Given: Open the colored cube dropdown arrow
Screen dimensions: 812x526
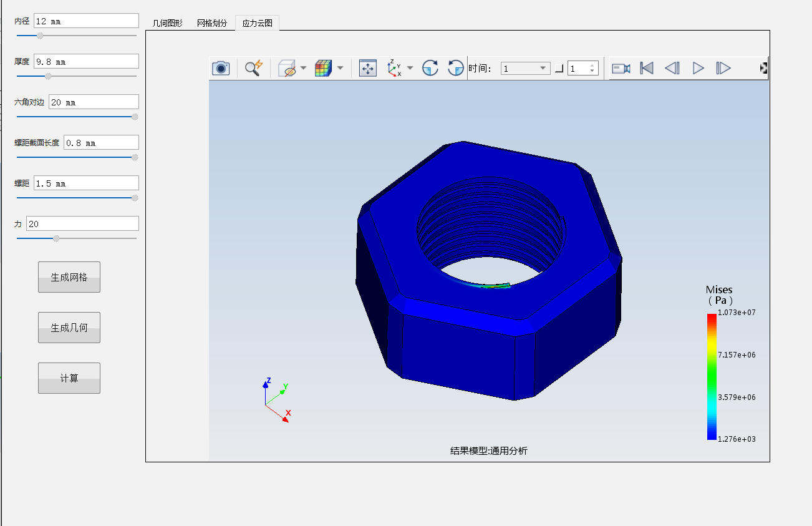Looking at the screenshot, I should pos(340,68).
